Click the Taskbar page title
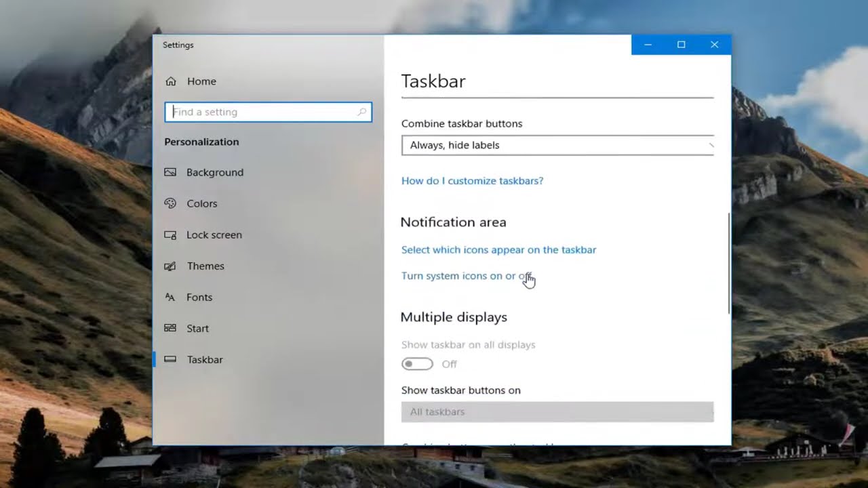 (x=433, y=81)
